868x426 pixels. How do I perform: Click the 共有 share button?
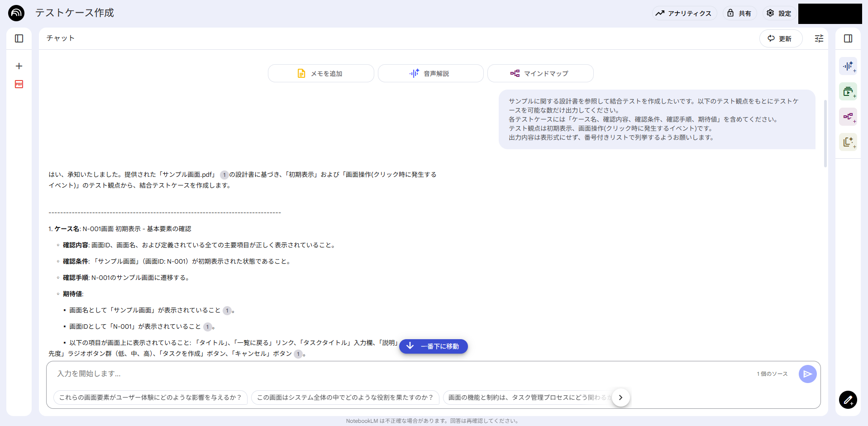tap(739, 13)
